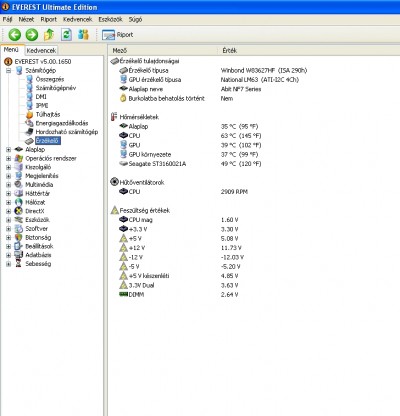Expand the Operációs rendszer node
This screenshot has width=400, height=416.
(8, 158)
